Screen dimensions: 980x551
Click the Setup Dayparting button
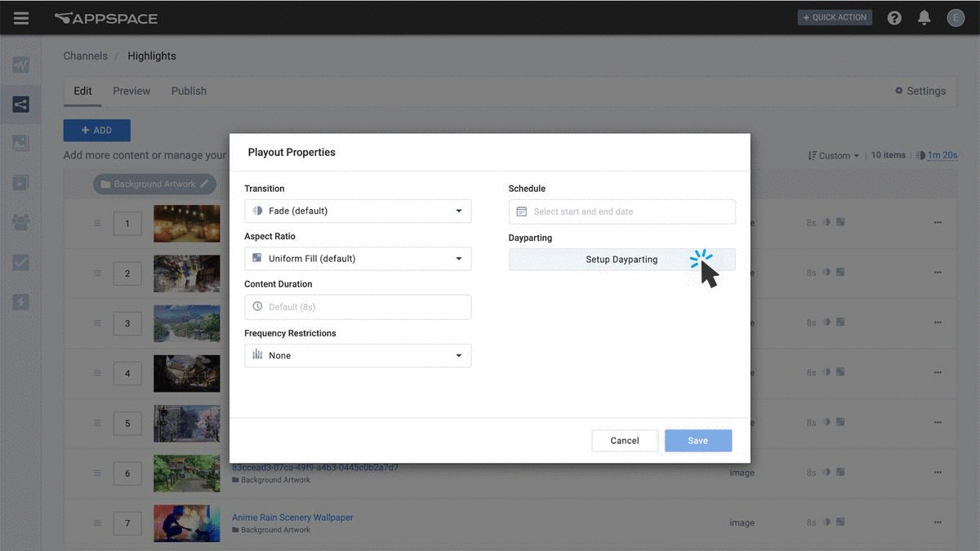pos(621,260)
